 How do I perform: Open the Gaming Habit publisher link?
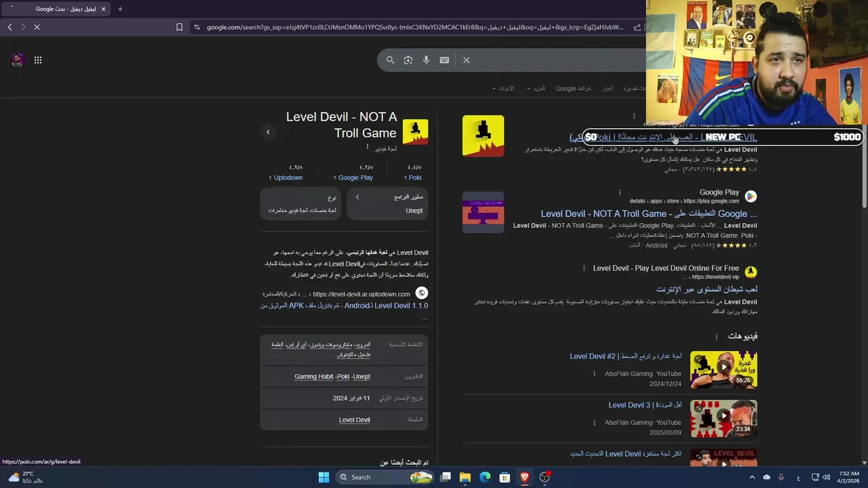[x=314, y=377]
